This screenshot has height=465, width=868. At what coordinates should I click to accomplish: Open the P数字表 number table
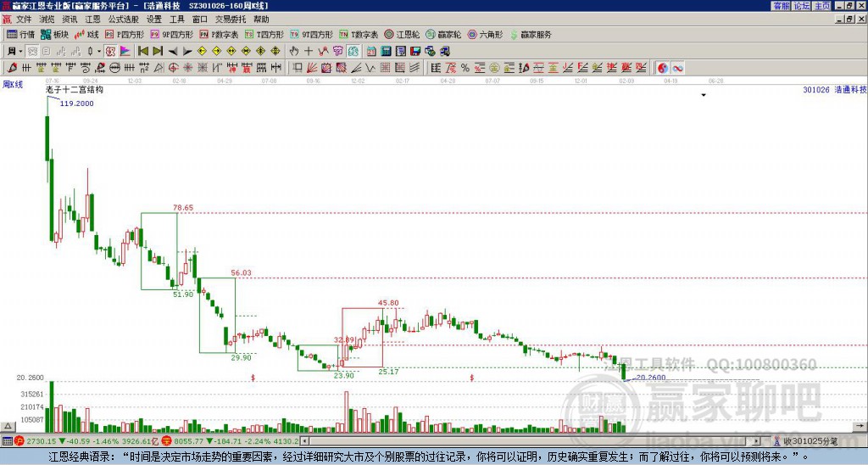[x=219, y=34]
